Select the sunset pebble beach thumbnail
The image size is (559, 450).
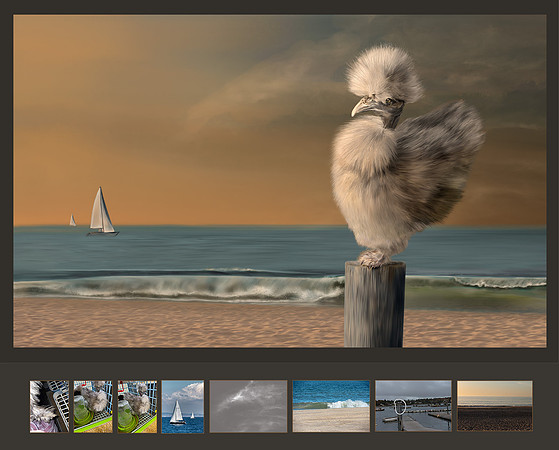click(495, 406)
